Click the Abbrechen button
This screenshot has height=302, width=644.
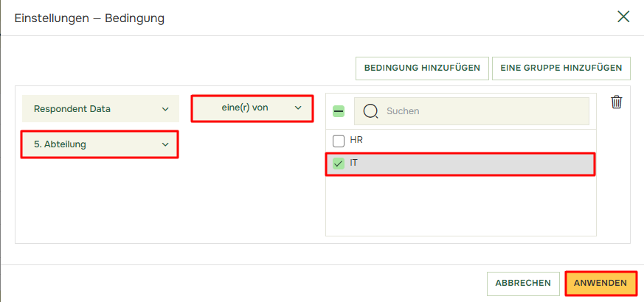point(523,283)
